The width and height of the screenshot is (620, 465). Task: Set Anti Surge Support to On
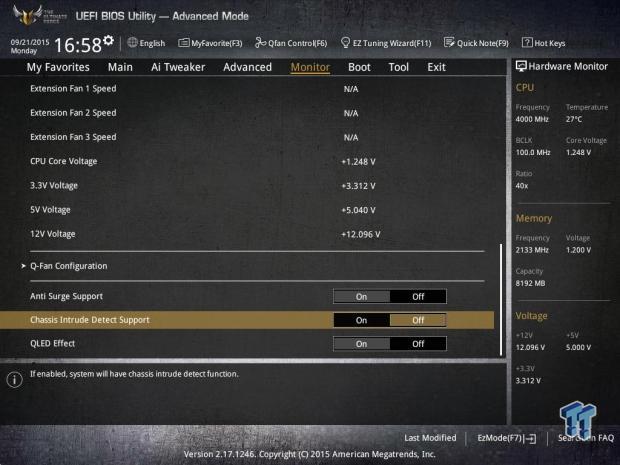tap(361, 297)
